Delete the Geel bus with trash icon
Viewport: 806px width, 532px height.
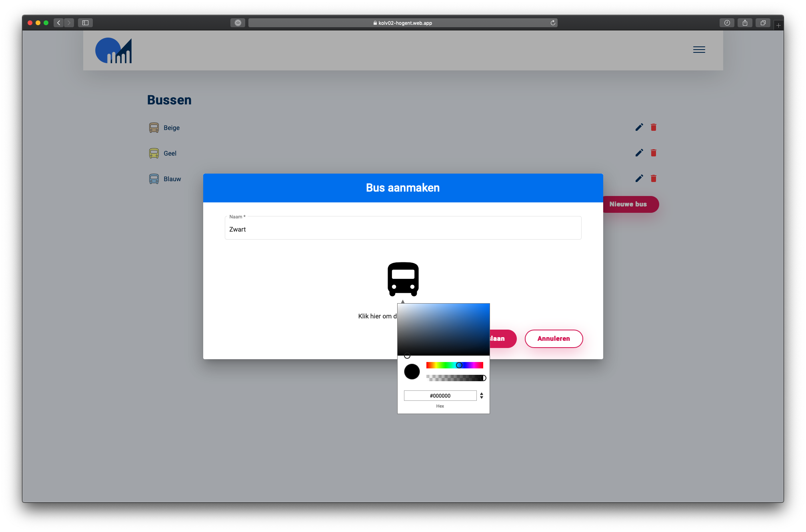(654, 153)
